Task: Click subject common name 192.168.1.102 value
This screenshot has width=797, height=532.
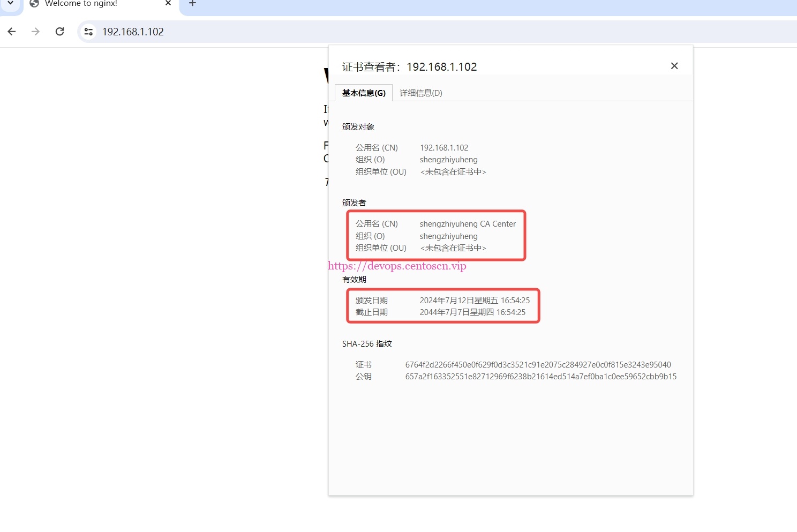Action: 444,148
